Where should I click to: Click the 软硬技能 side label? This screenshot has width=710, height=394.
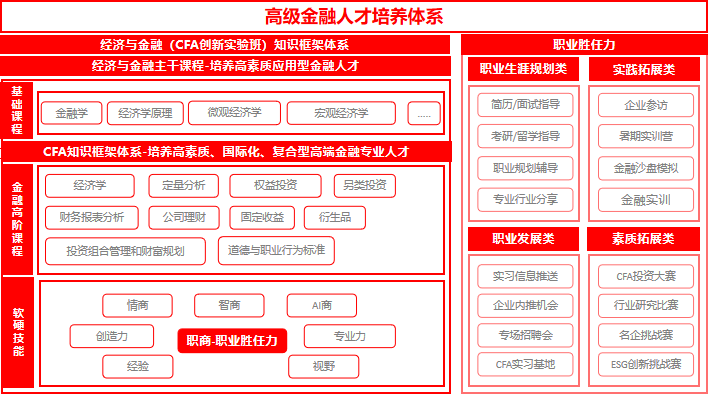pyautogui.click(x=18, y=332)
